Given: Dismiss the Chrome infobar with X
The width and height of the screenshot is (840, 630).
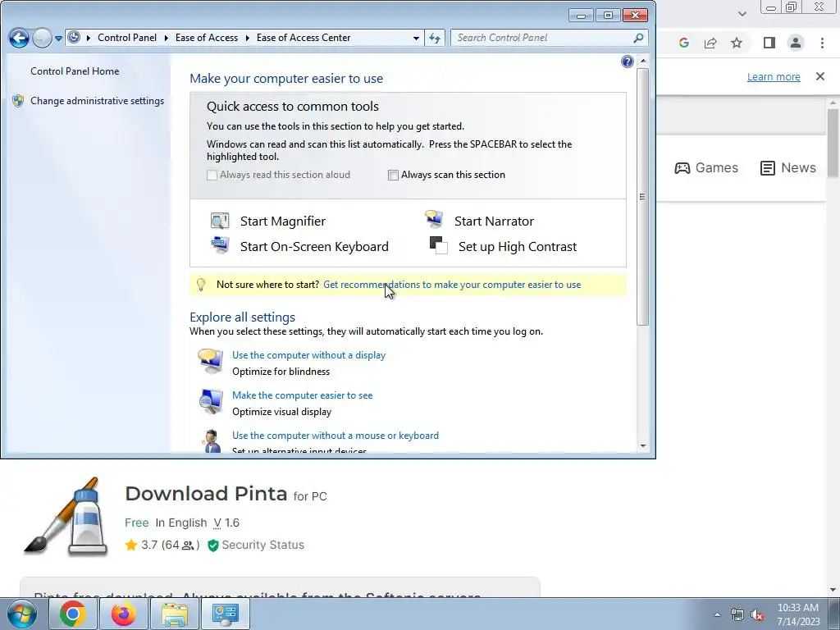Looking at the screenshot, I should [820, 76].
